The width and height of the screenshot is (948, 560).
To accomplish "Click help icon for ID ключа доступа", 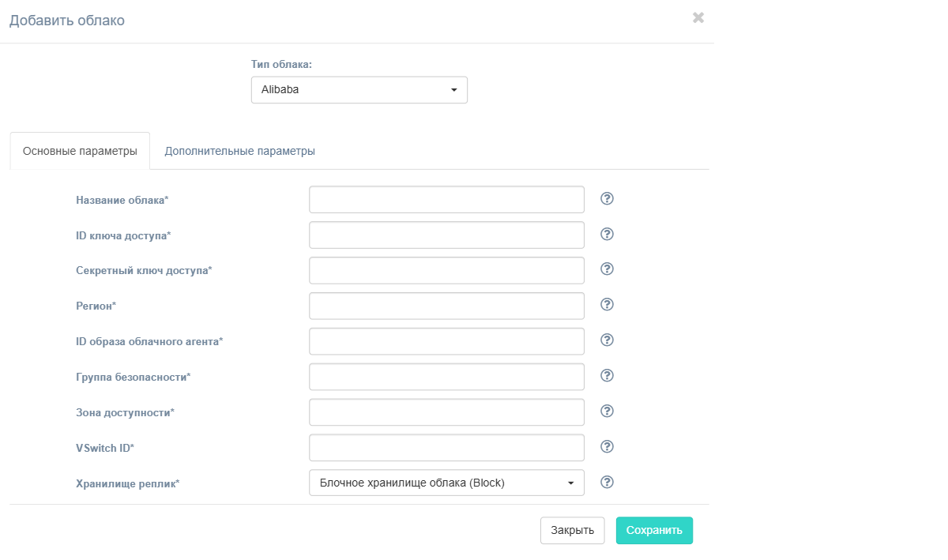I will pos(607,234).
